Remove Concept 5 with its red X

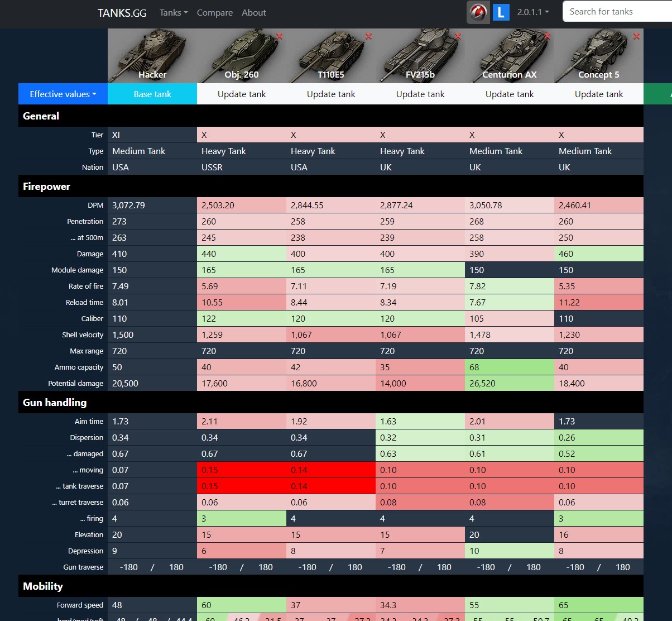point(636,36)
